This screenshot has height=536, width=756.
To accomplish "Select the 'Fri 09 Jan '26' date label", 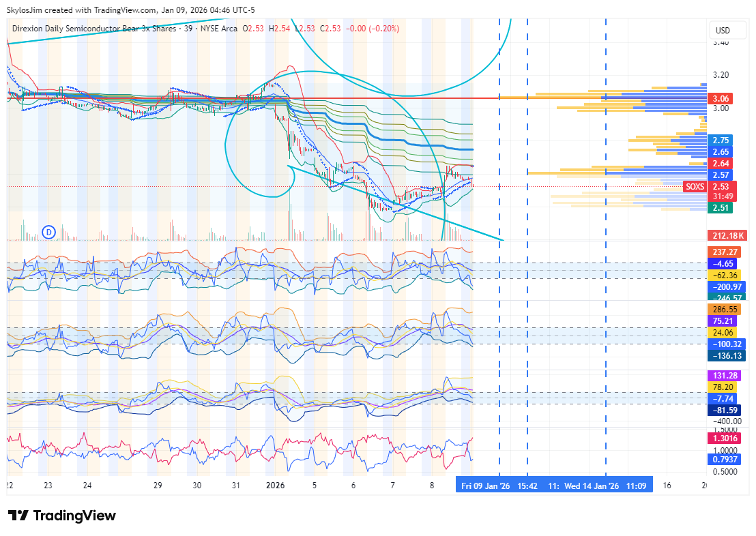I will 485,486.
